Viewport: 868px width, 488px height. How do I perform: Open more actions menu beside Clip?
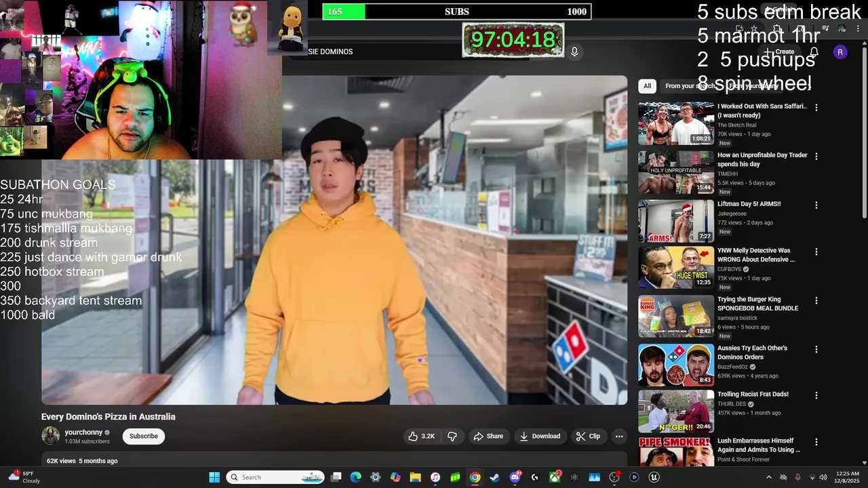[619, 436]
